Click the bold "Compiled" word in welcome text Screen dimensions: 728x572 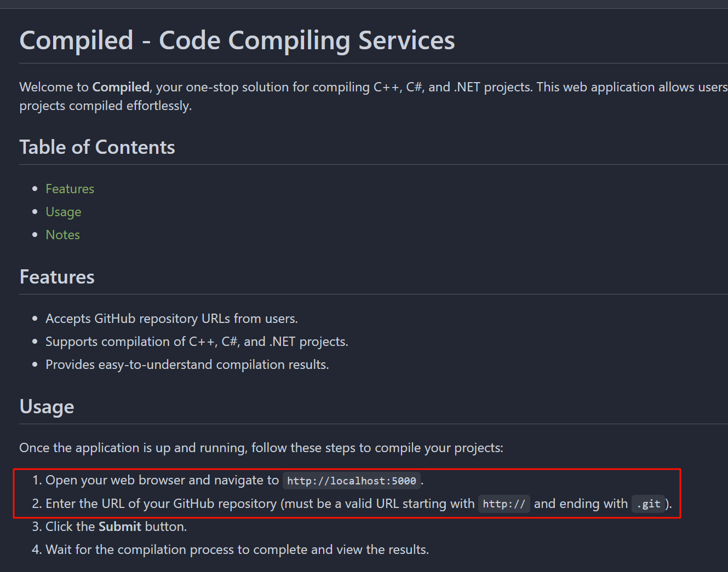[x=121, y=87]
